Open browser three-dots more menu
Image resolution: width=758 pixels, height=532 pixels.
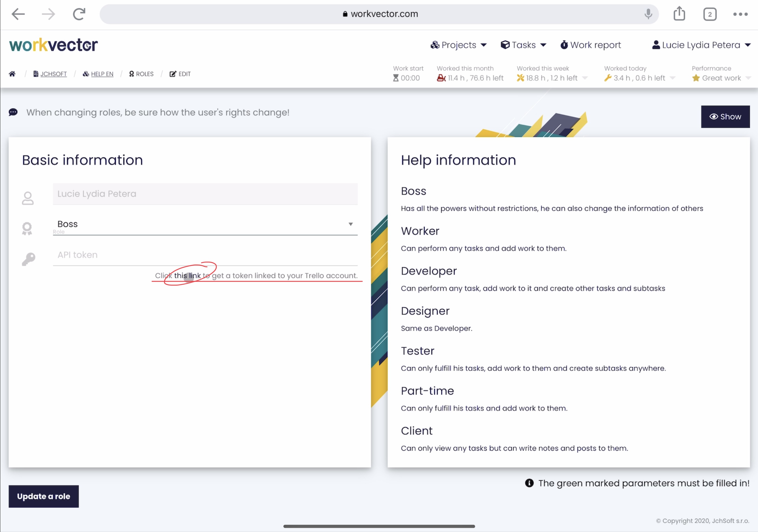pos(740,14)
